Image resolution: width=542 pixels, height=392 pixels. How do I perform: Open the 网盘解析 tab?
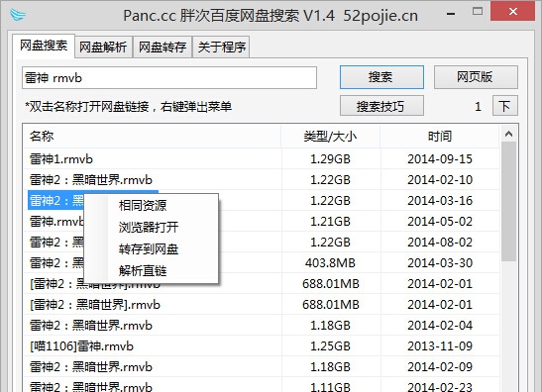(103, 47)
